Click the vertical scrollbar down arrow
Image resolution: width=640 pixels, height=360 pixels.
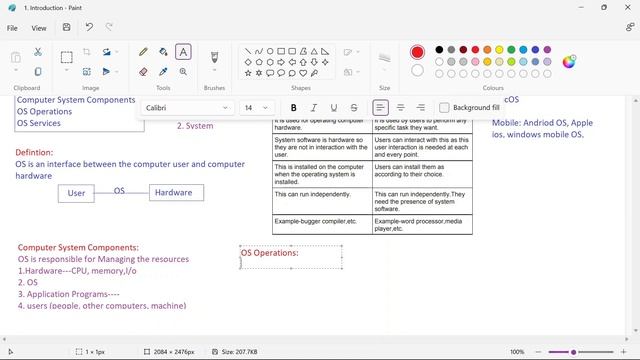(x=636, y=330)
